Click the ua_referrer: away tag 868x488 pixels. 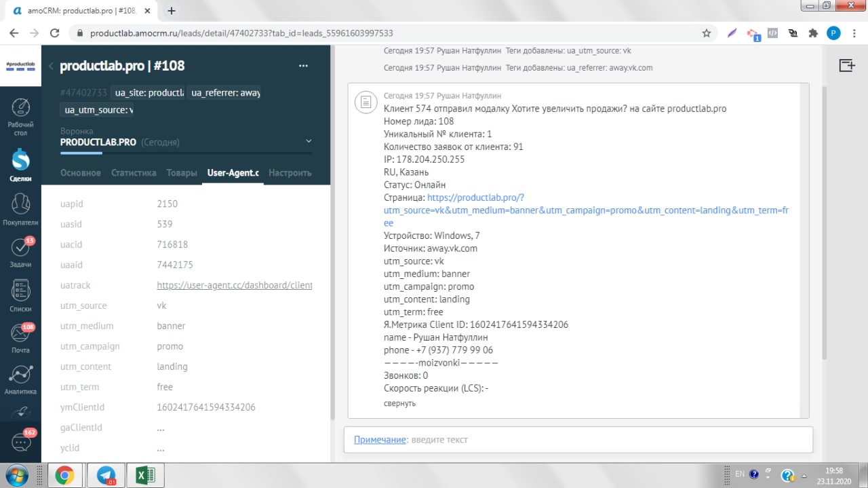pyautogui.click(x=225, y=93)
